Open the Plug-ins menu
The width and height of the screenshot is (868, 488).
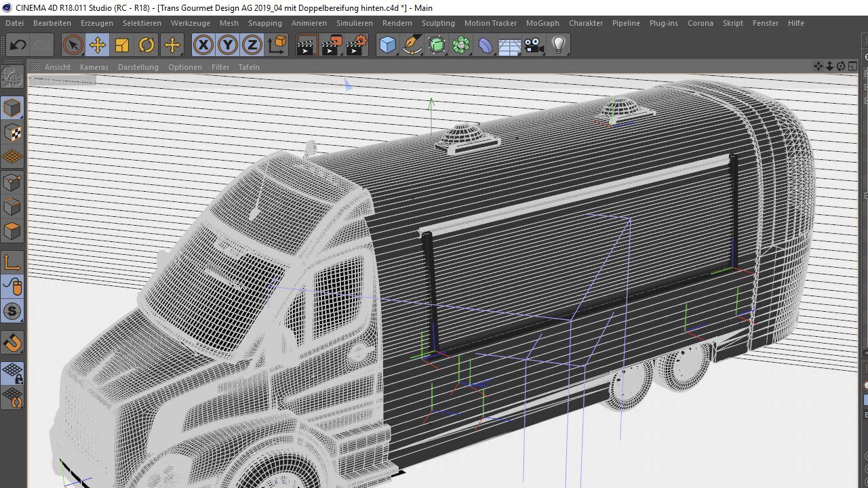click(x=664, y=23)
